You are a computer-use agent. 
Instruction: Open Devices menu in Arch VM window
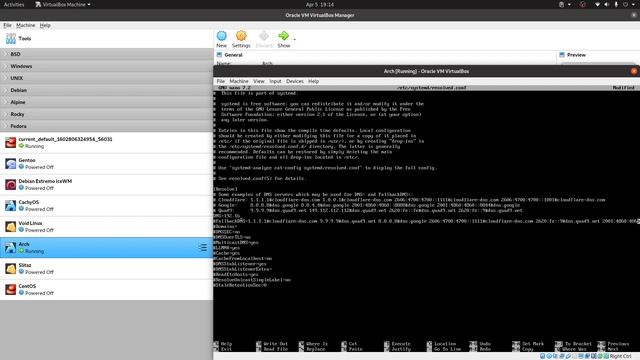pyautogui.click(x=295, y=81)
